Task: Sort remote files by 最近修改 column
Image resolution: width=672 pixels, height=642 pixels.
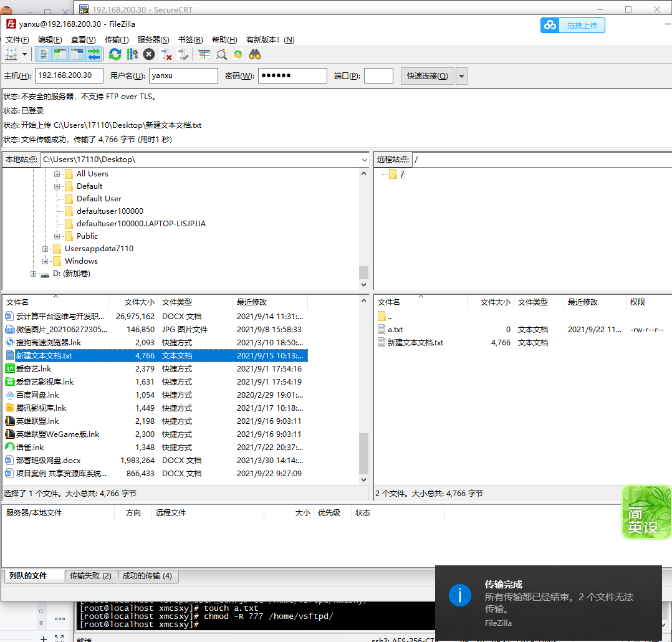Action: [595, 302]
